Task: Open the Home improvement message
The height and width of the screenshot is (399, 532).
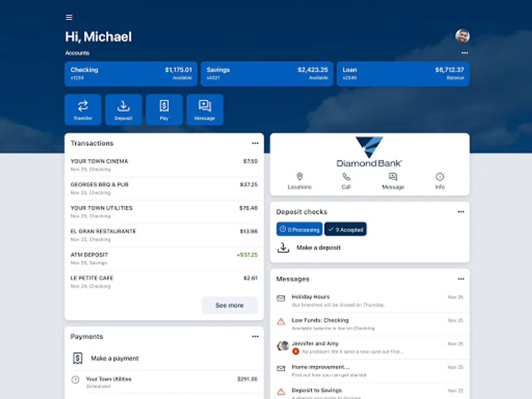Action: click(x=370, y=371)
